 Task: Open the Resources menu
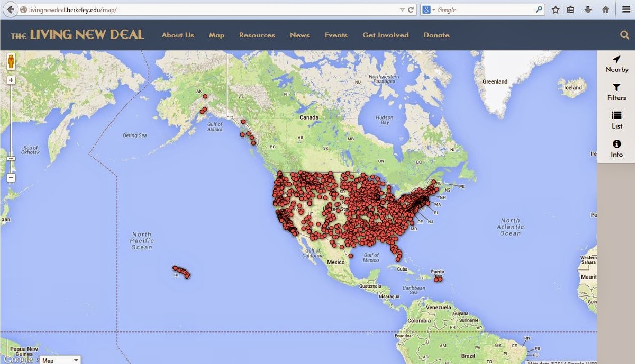(257, 35)
